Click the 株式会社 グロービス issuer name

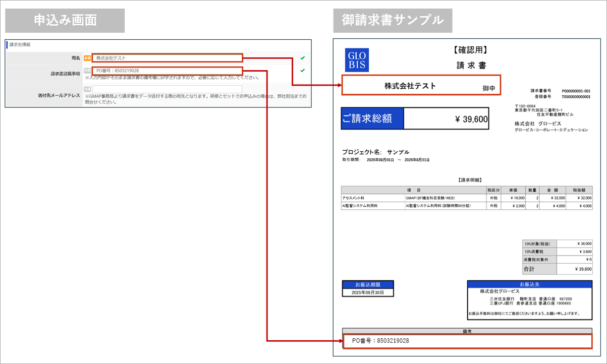point(538,124)
